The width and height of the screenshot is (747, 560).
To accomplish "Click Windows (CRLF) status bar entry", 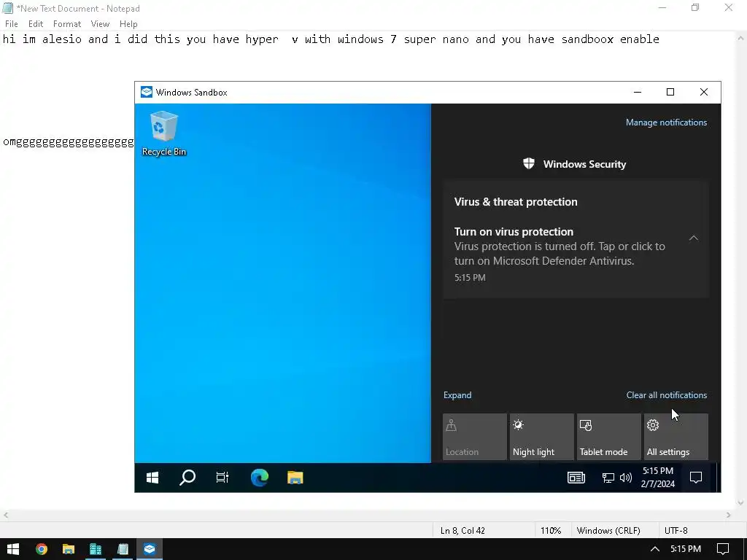I will coord(608,531).
